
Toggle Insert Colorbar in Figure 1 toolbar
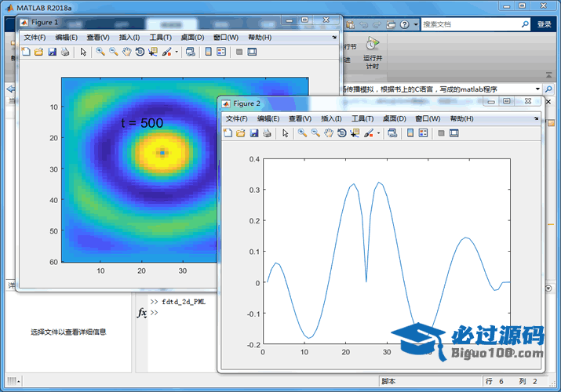[208, 52]
